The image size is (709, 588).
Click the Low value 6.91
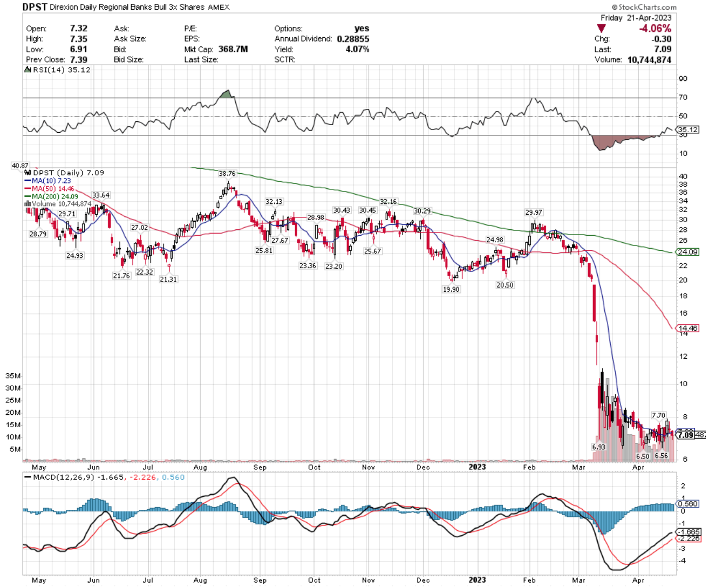point(78,49)
